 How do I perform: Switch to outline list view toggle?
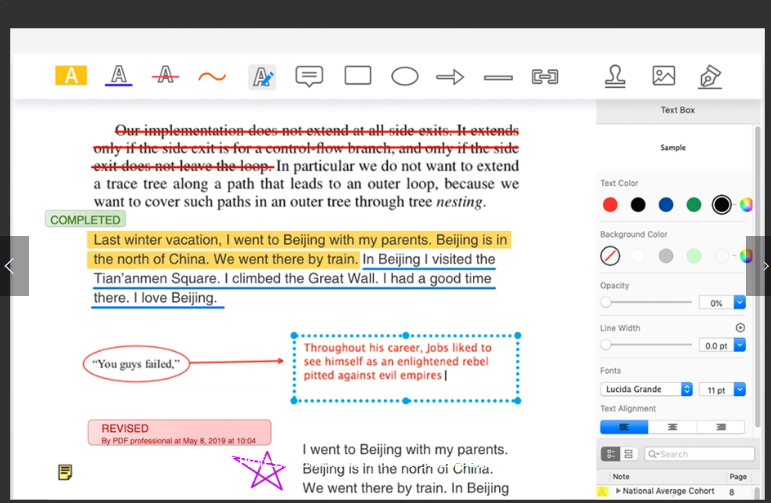pos(610,454)
